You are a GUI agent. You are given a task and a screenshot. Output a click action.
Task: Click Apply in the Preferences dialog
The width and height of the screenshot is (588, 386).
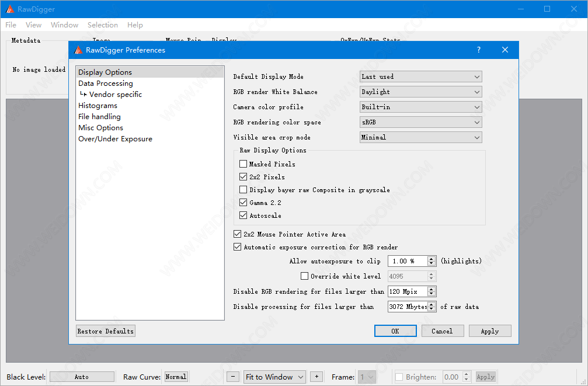coord(490,331)
